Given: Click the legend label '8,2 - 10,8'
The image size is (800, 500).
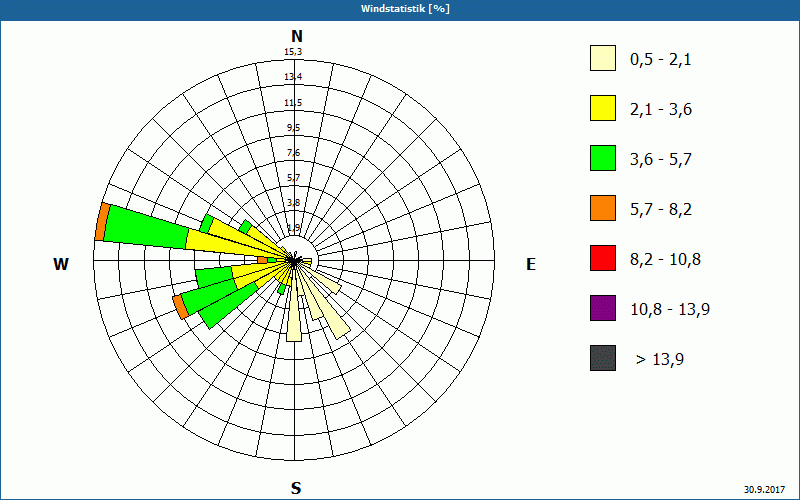Looking at the screenshot, I should [x=665, y=260].
